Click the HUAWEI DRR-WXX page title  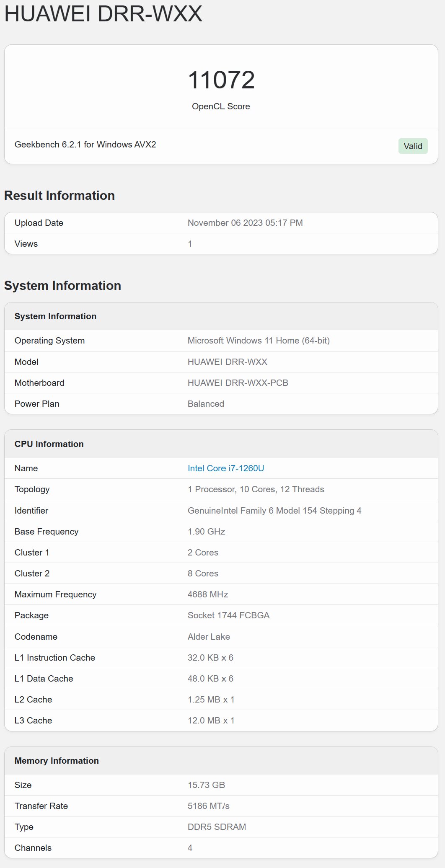click(x=103, y=13)
